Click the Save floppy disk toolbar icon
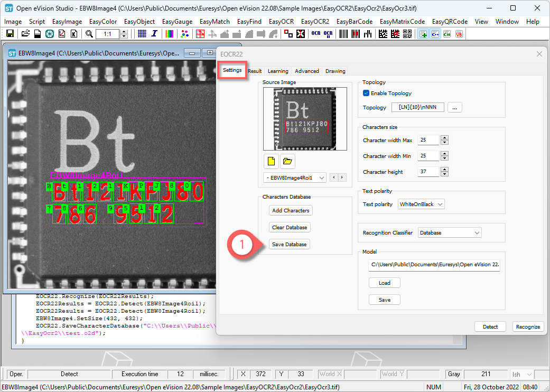Image resolution: width=550 pixels, height=392 pixels. coord(10,34)
